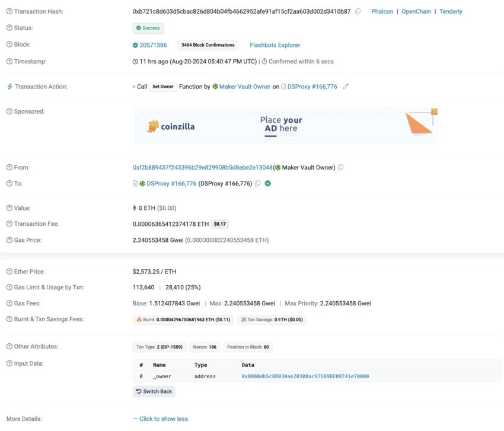Viewport: 504px width, 431px height.
Task: Click help icon beside Ether Price
Action: (9, 272)
